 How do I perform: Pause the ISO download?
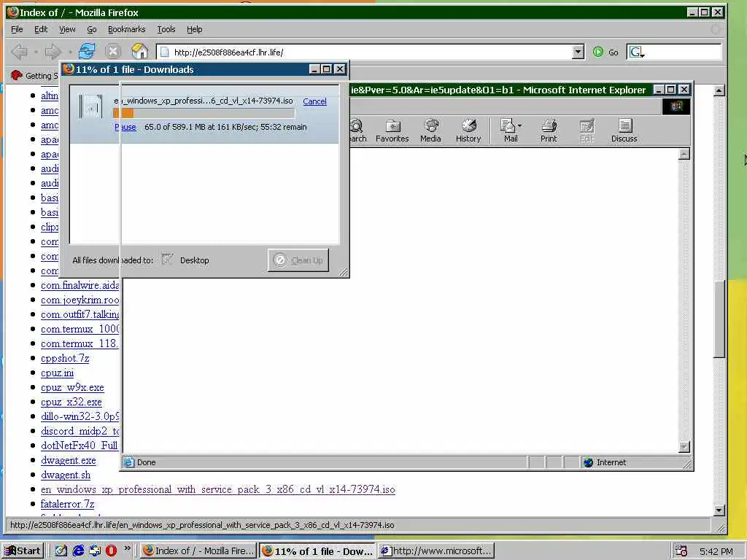125,127
